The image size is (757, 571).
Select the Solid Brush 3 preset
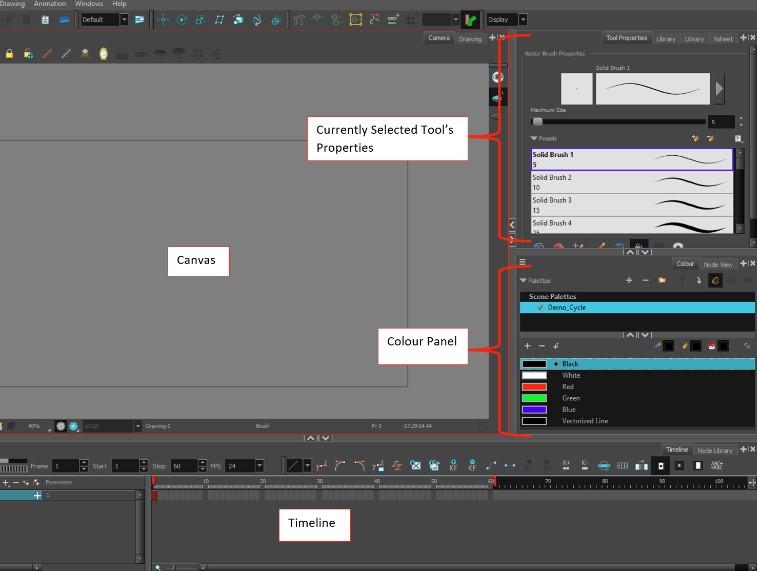pos(631,205)
